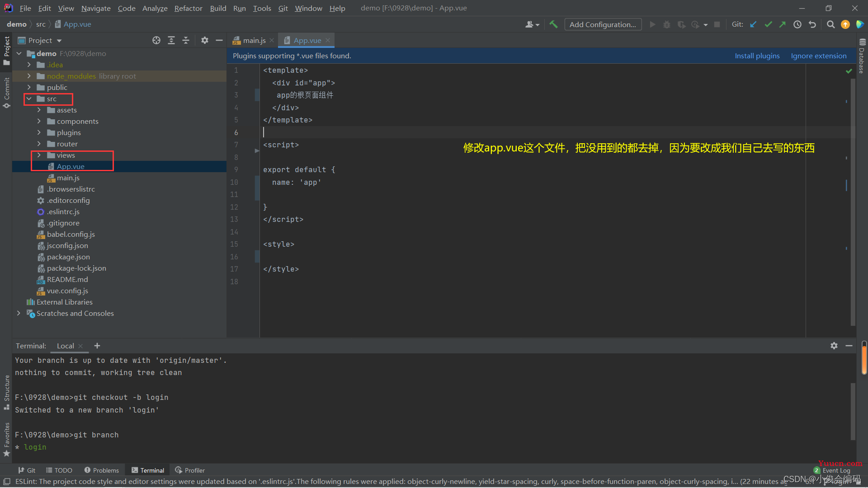This screenshot has height=488, width=868.
Task: Add new terminal session plus icon
Action: coord(97,346)
